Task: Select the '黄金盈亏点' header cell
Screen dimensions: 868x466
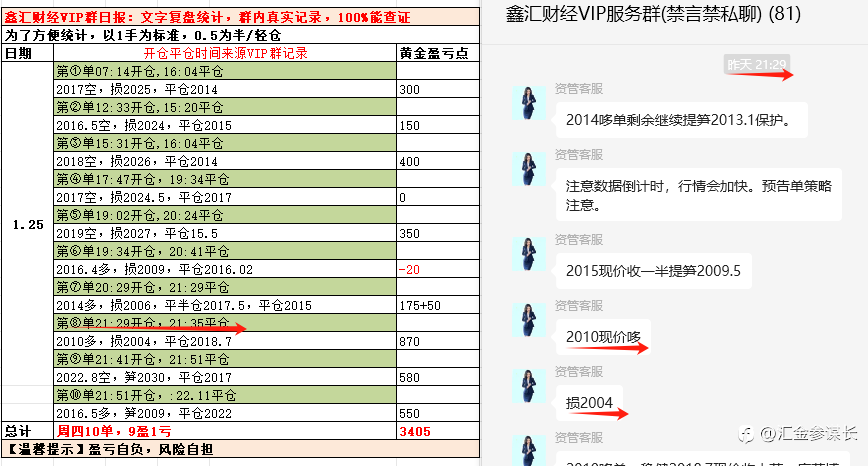Action: pos(438,53)
